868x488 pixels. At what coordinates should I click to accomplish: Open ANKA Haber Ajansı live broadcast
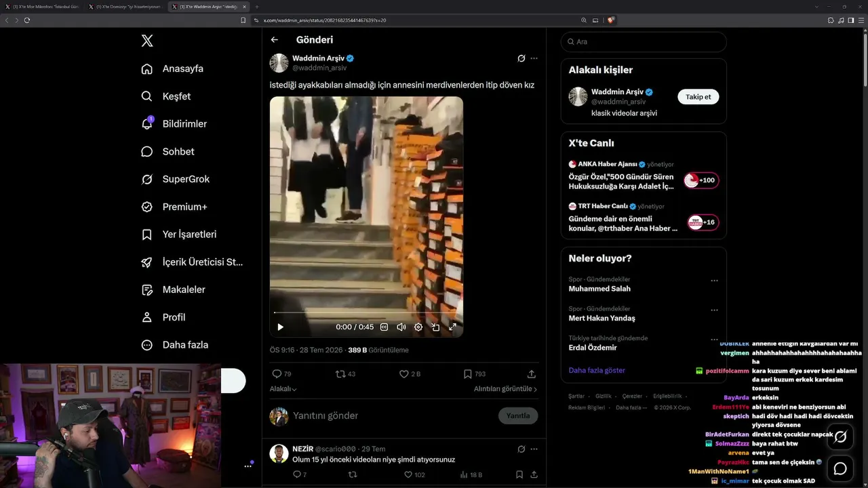tap(644, 176)
